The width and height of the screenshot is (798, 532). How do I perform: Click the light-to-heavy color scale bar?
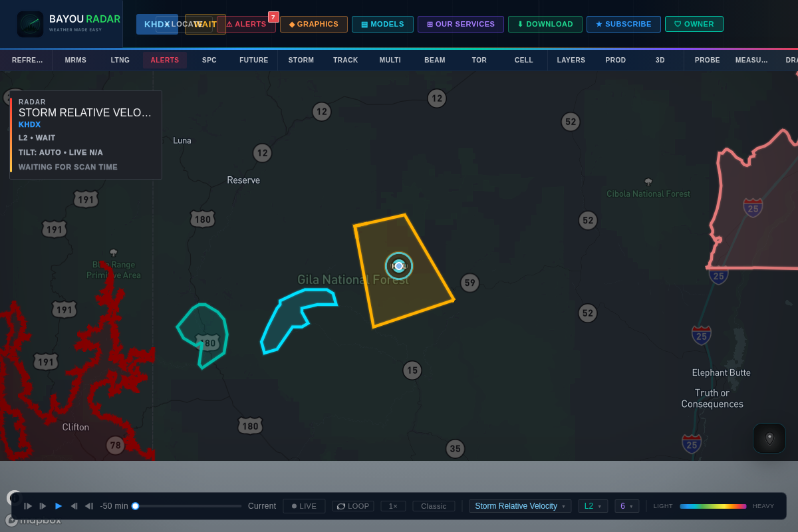tap(713, 506)
